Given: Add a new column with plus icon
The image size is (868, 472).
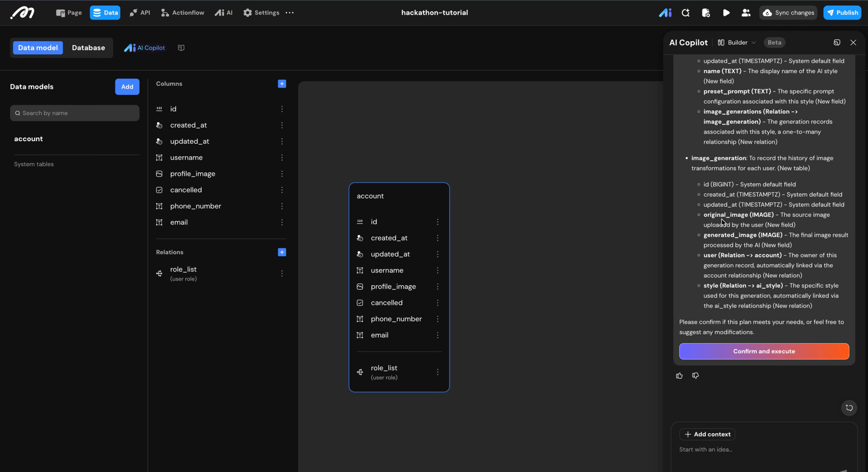Looking at the screenshot, I should [282, 84].
